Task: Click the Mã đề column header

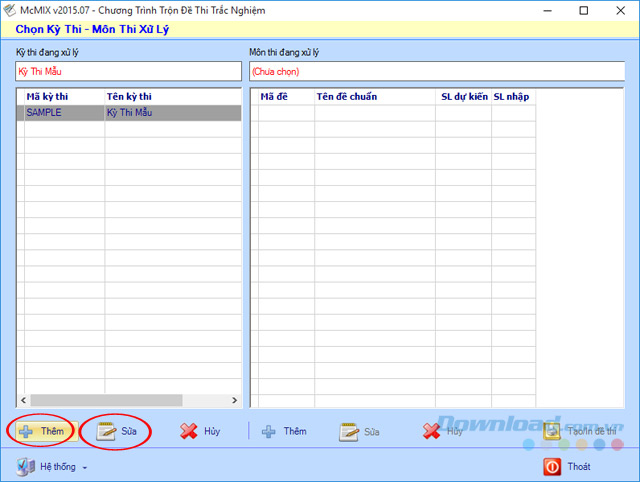Action: pyautogui.click(x=282, y=96)
